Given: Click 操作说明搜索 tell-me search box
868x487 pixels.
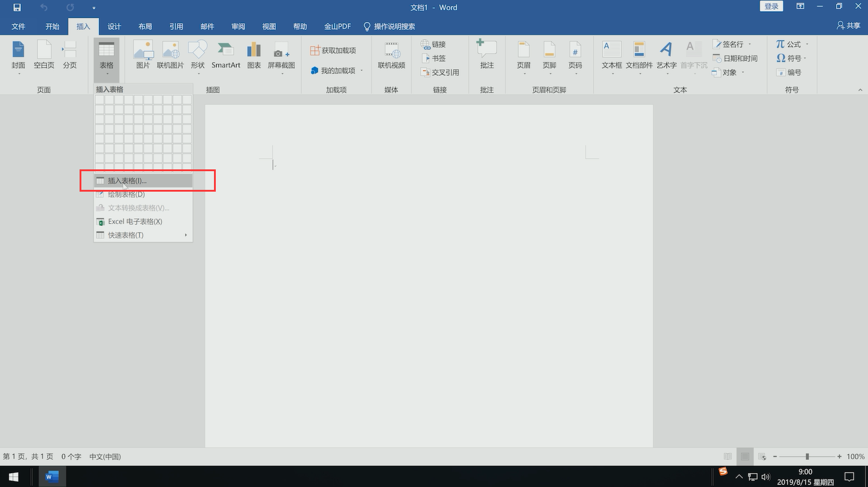Looking at the screenshot, I should click(389, 27).
